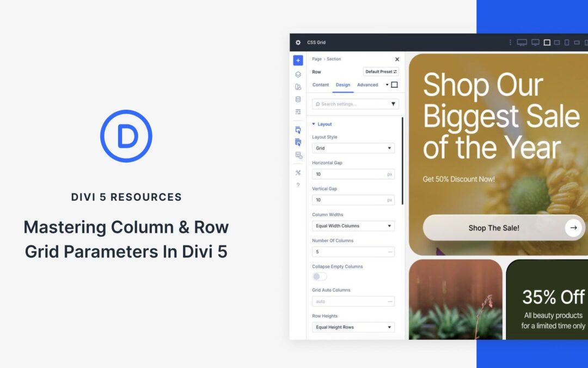Switch to phone preview mode icon
Screen dimensions: 588x368
coord(567,43)
